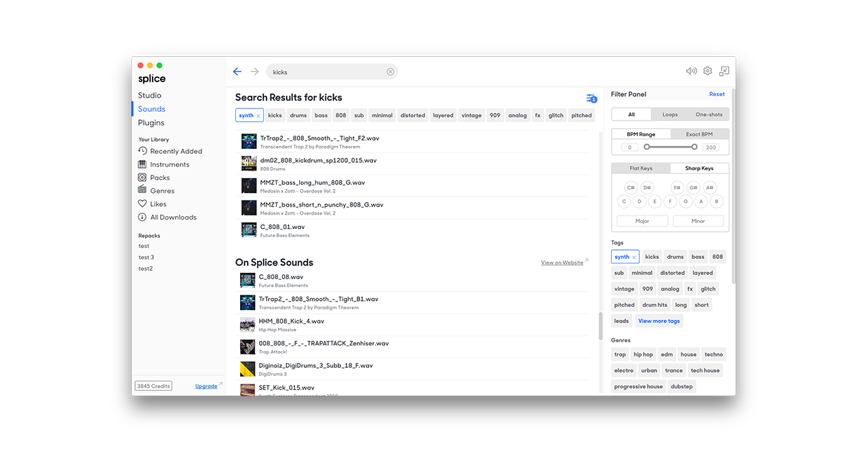The width and height of the screenshot is (868, 456).
Task: Play C_808_08.wav thumbnail
Action: pos(248,281)
